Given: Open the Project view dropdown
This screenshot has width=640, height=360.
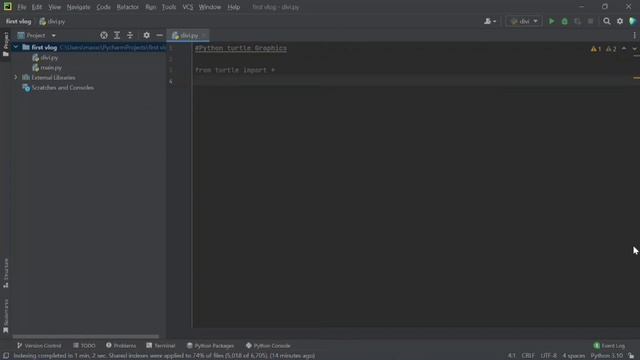Looking at the screenshot, I should coord(37,36).
